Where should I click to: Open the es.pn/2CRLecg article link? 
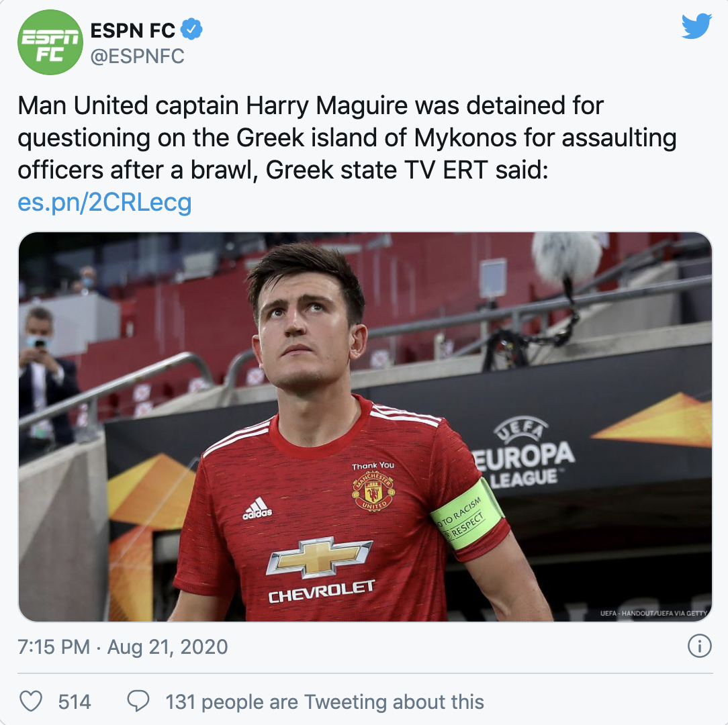105,201
